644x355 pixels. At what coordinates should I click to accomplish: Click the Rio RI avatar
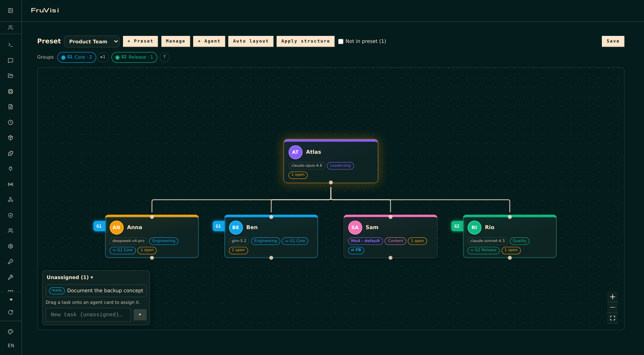(474, 227)
